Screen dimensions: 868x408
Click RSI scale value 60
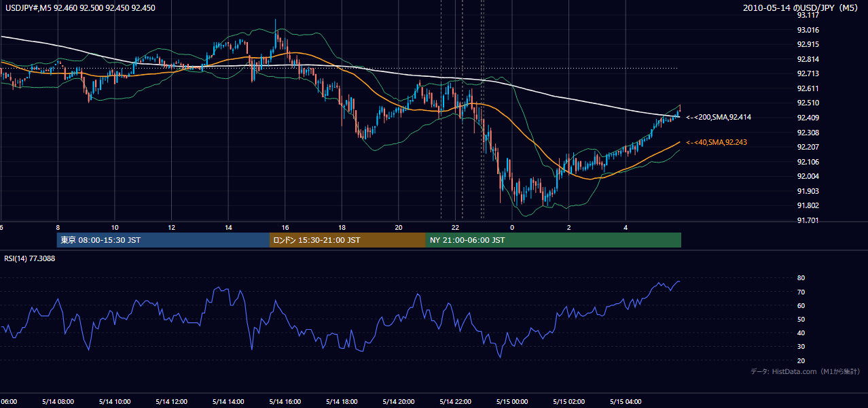click(801, 305)
